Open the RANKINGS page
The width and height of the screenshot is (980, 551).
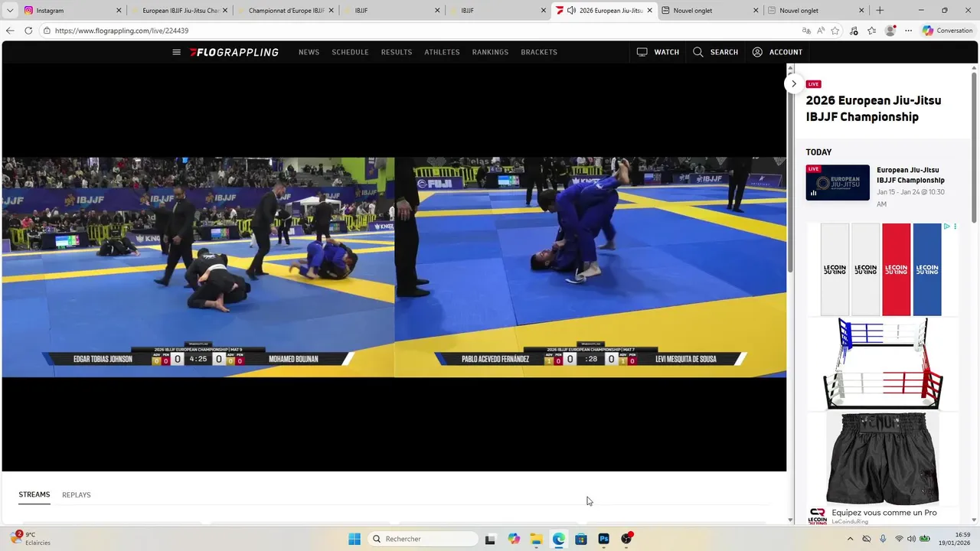490,52
